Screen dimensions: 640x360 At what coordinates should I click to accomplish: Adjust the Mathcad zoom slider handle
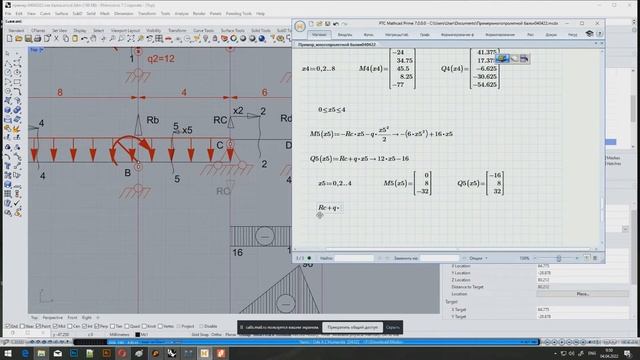click(x=559, y=258)
